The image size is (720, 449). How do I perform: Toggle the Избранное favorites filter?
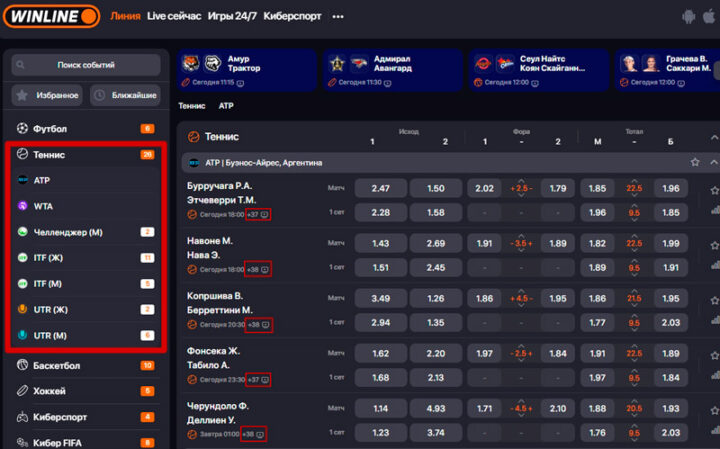(47, 95)
